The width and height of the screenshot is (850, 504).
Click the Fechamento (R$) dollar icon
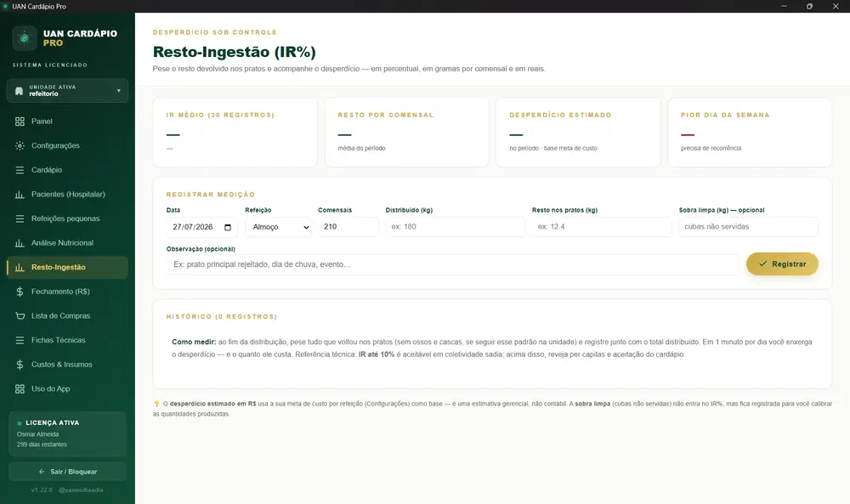[x=20, y=292]
